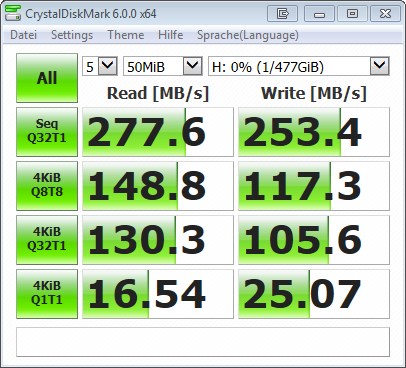Click the 4KiB Q32T1 read result 130.3

pos(158,240)
